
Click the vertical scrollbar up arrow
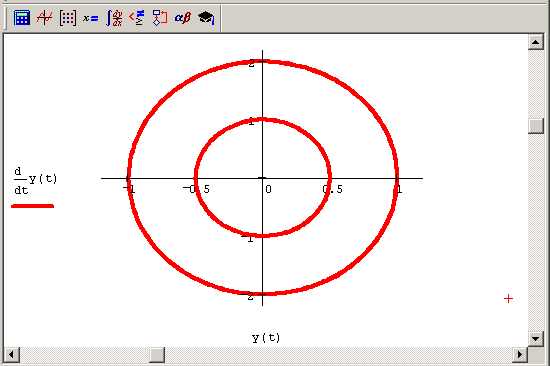[x=536, y=42]
